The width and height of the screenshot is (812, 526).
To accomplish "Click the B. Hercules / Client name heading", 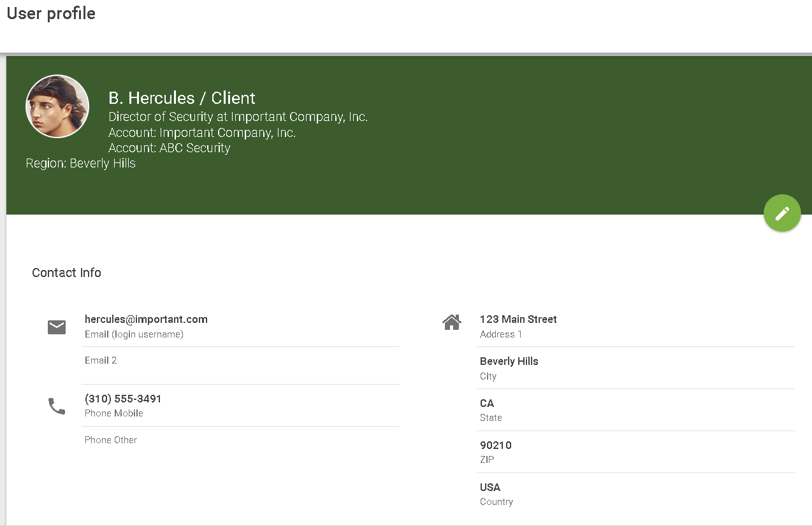I will 182,98.
